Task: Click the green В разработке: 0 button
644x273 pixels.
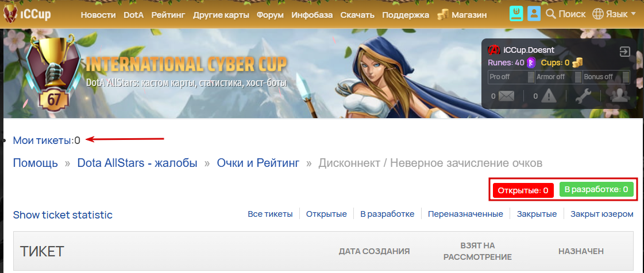Action: [596, 190]
